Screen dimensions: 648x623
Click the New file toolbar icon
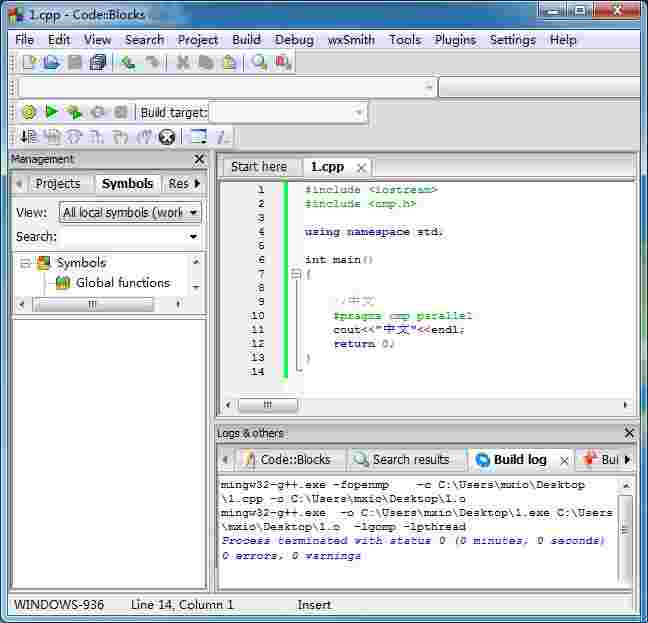point(29,63)
